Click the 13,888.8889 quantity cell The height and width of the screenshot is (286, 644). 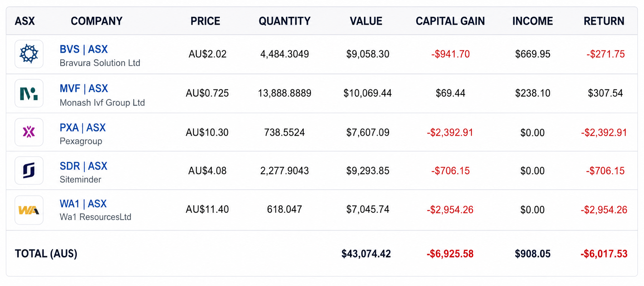click(285, 93)
